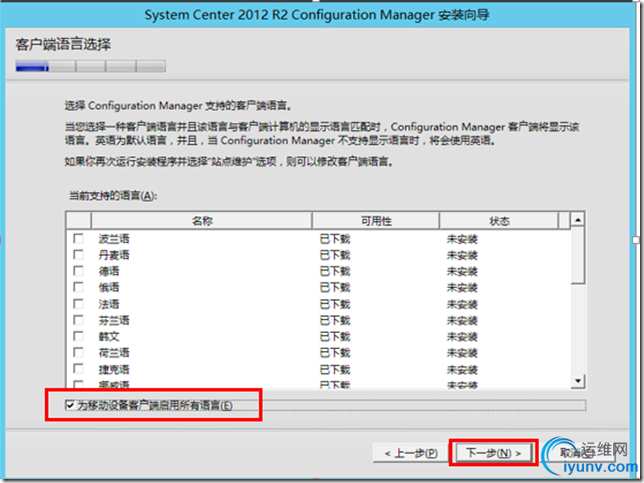Click the 下一步(N) button

click(x=493, y=453)
